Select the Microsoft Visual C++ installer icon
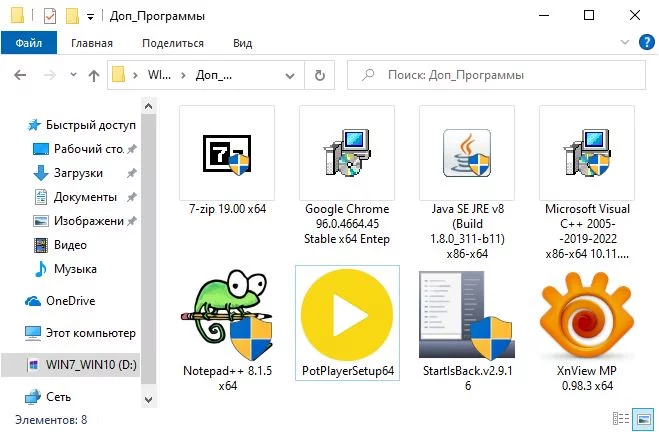 pyautogui.click(x=587, y=153)
